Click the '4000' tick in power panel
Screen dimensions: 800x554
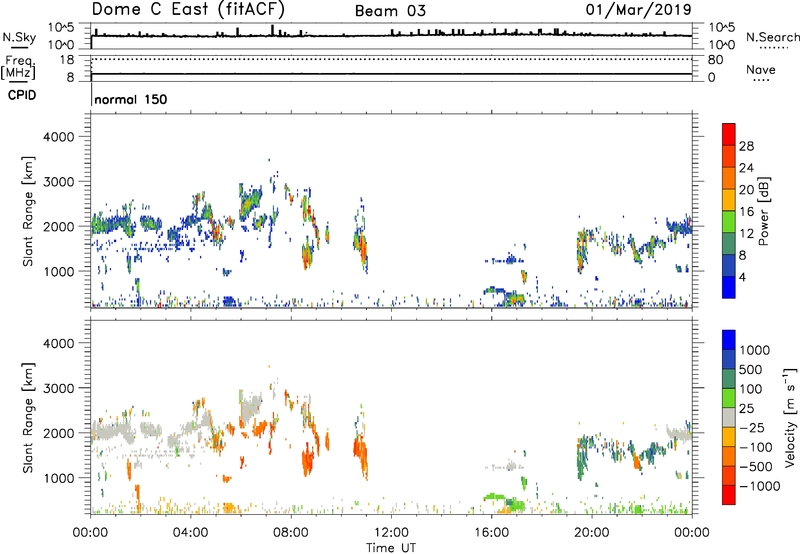[x=58, y=137]
